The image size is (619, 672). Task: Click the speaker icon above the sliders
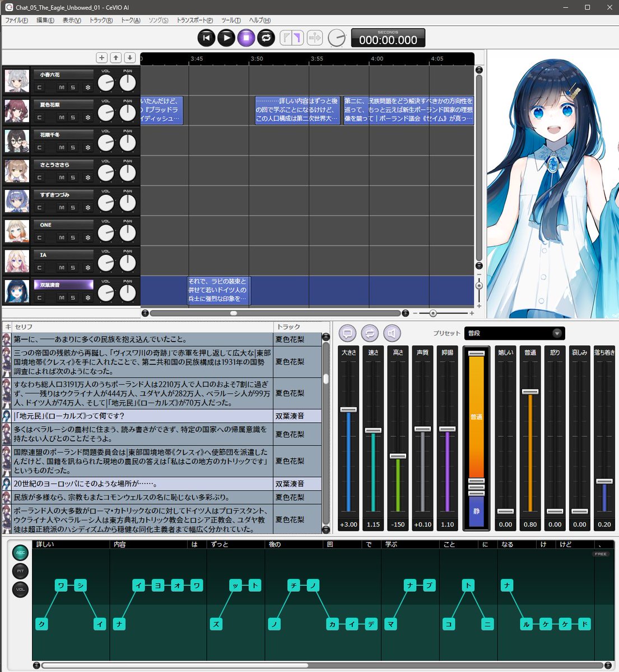pyautogui.click(x=392, y=334)
